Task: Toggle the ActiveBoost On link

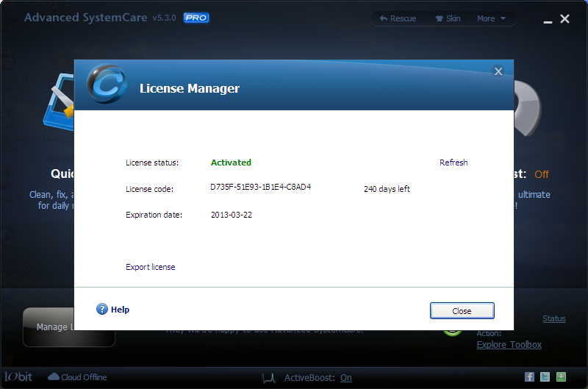Action: [x=345, y=378]
